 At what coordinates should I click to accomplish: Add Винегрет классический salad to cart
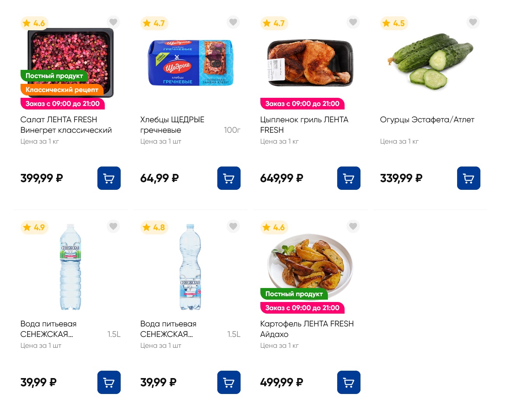click(x=109, y=178)
